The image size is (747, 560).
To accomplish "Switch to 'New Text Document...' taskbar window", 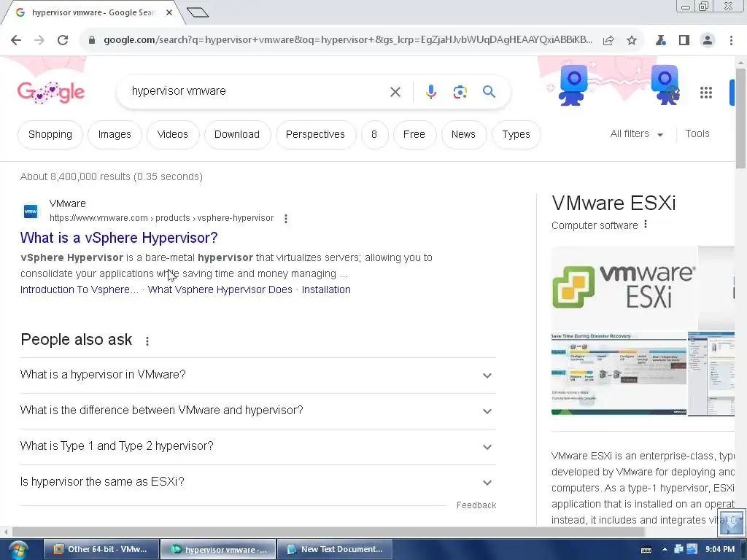I will click(335, 550).
